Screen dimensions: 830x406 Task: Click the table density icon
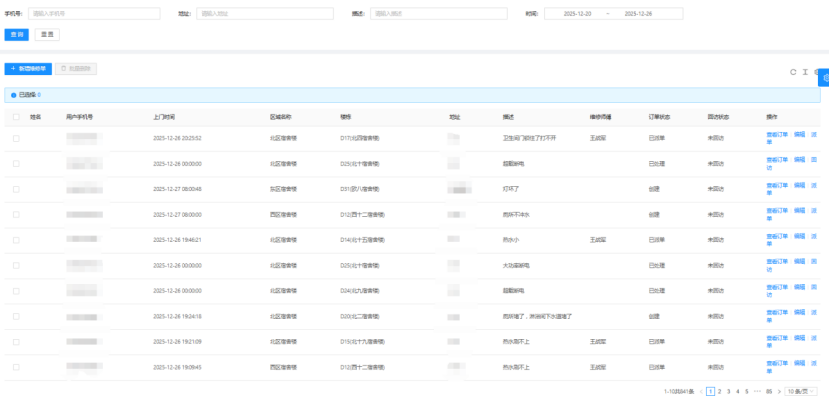(804, 72)
